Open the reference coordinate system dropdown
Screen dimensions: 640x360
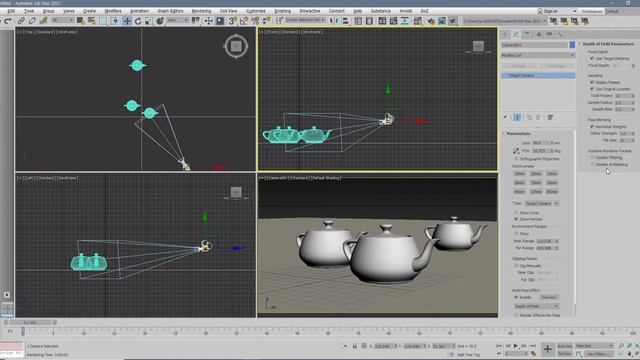coord(178,20)
